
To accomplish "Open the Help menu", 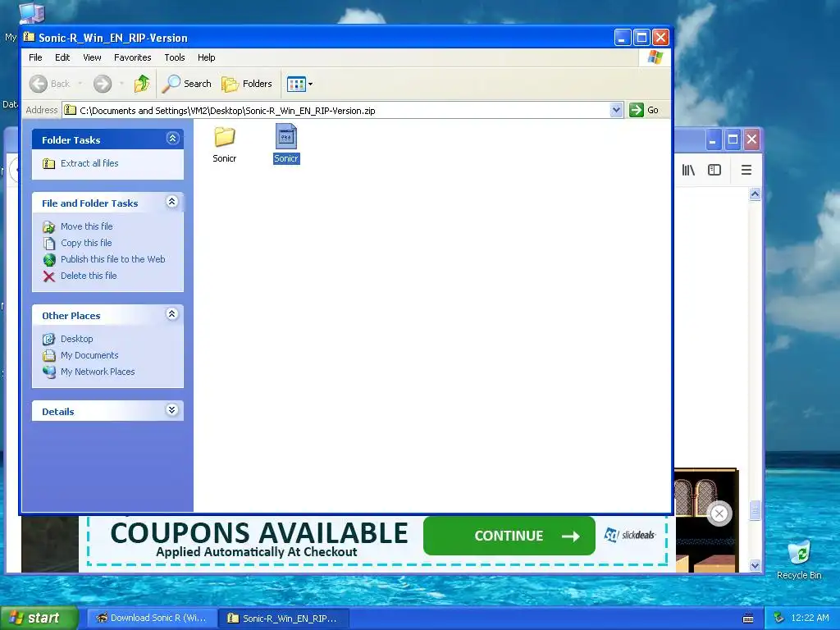I will tap(206, 57).
